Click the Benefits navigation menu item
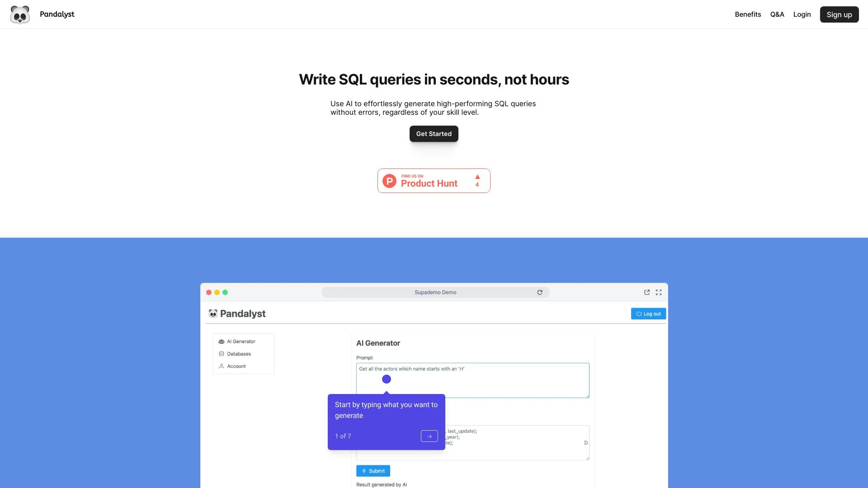The height and width of the screenshot is (488, 868). pyautogui.click(x=748, y=14)
